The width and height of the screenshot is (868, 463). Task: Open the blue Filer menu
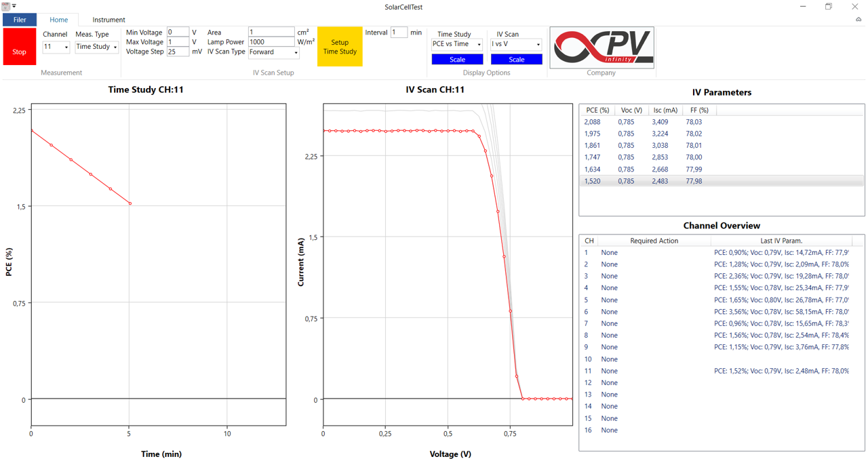point(20,20)
